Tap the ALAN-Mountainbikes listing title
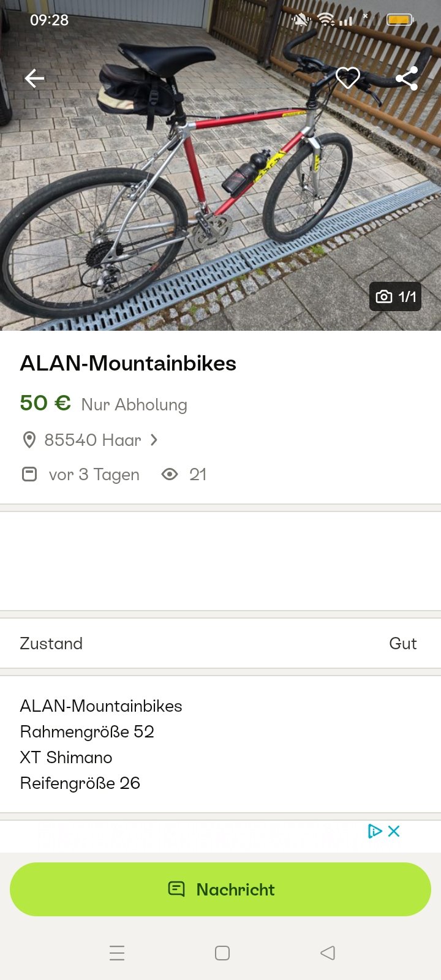Viewport: 441px width, 980px height. point(128,363)
